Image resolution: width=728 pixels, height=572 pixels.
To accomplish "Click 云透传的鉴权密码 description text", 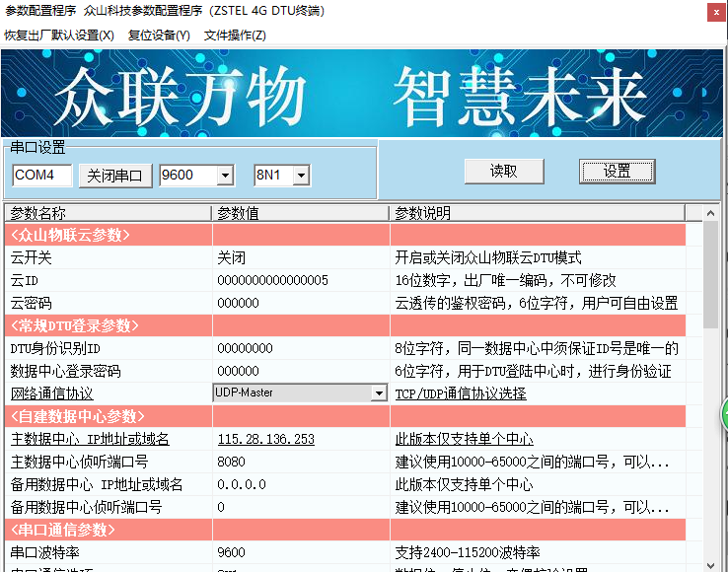I will [537, 303].
